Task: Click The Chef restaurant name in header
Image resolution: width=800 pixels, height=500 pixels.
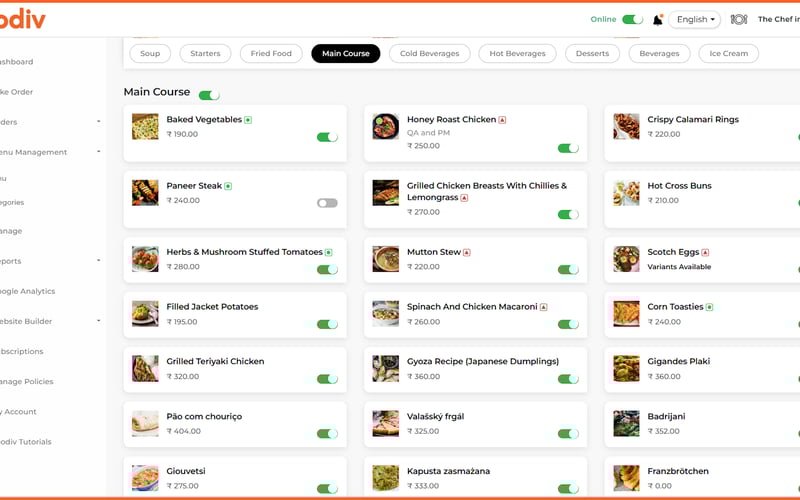Action: (779, 19)
